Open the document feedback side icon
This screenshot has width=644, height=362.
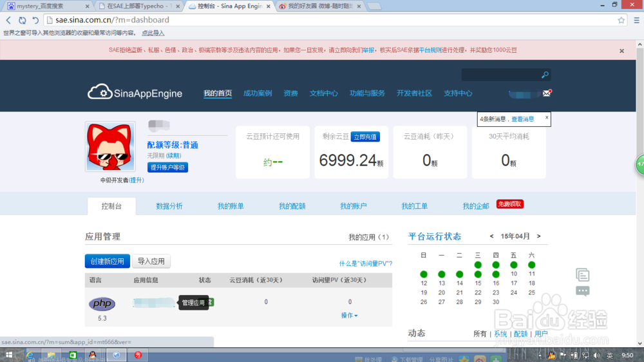pyautogui.click(x=582, y=274)
